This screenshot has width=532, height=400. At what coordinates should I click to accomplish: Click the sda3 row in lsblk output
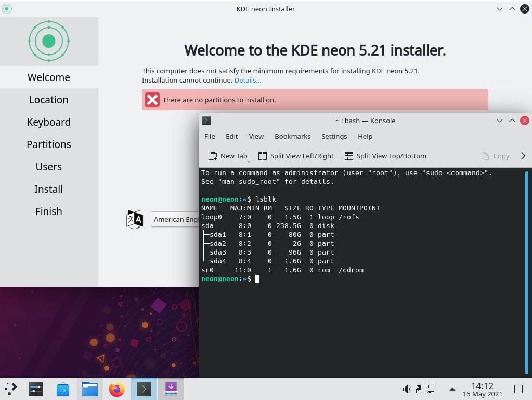268,252
